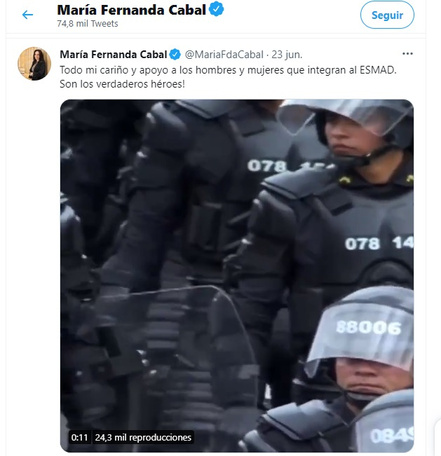The image size is (441, 456).
Task: Click the header title María Fernanda Cabal
Action: [x=131, y=10]
